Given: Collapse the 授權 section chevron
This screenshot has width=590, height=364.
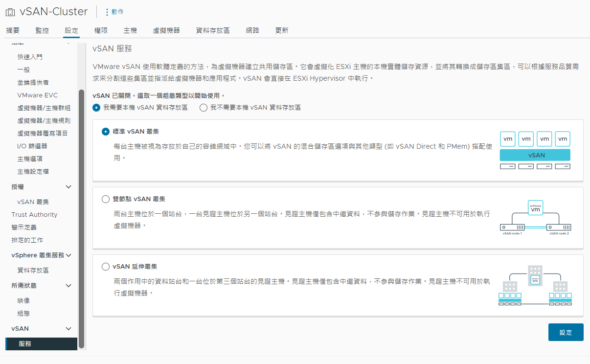Looking at the screenshot, I should pyautogui.click(x=68, y=187).
